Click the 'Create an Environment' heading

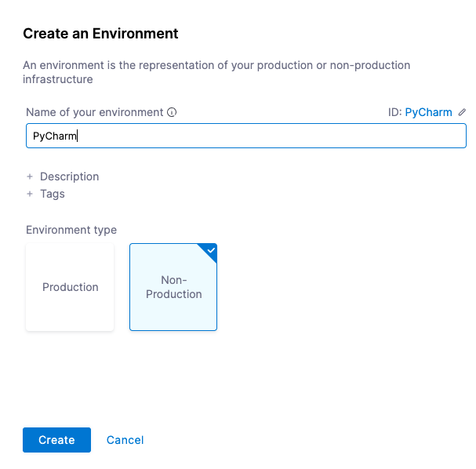tap(100, 34)
